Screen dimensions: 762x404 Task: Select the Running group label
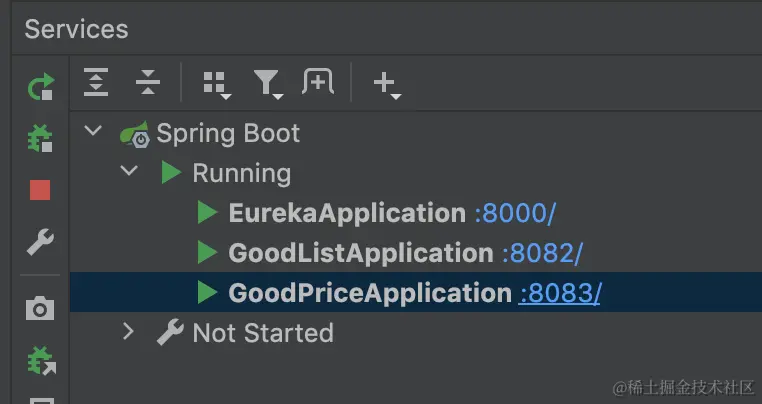(x=242, y=174)
